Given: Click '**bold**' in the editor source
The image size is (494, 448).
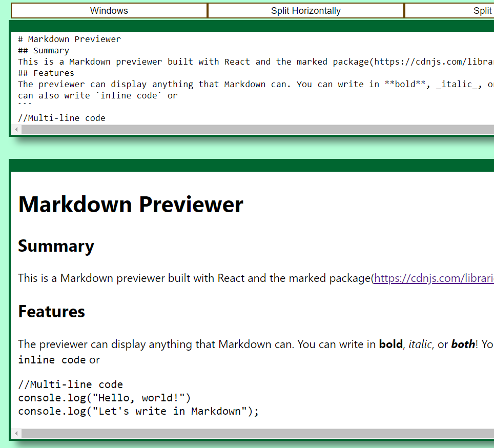Looking at the screenshot, I should (x=405, y=85).
